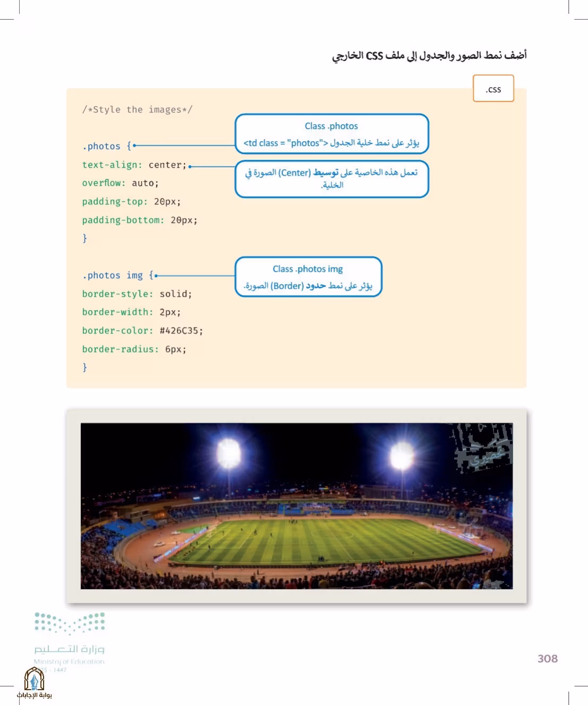588x705 pixels.
Task: Click the Arabic page heading about CSS
Action: pyautogui.click(x=429, y=55)
